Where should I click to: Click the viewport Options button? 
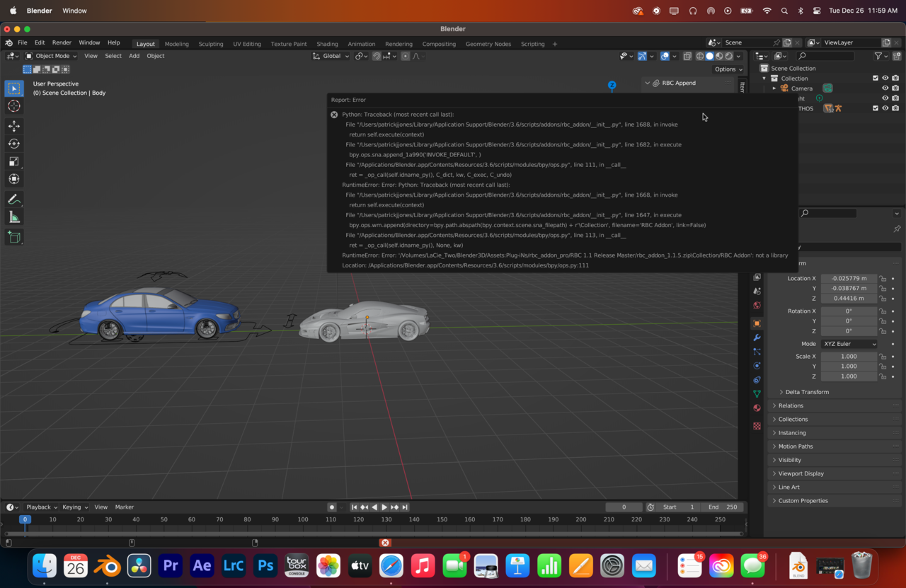pyautogui.click(x=728, y=69)
